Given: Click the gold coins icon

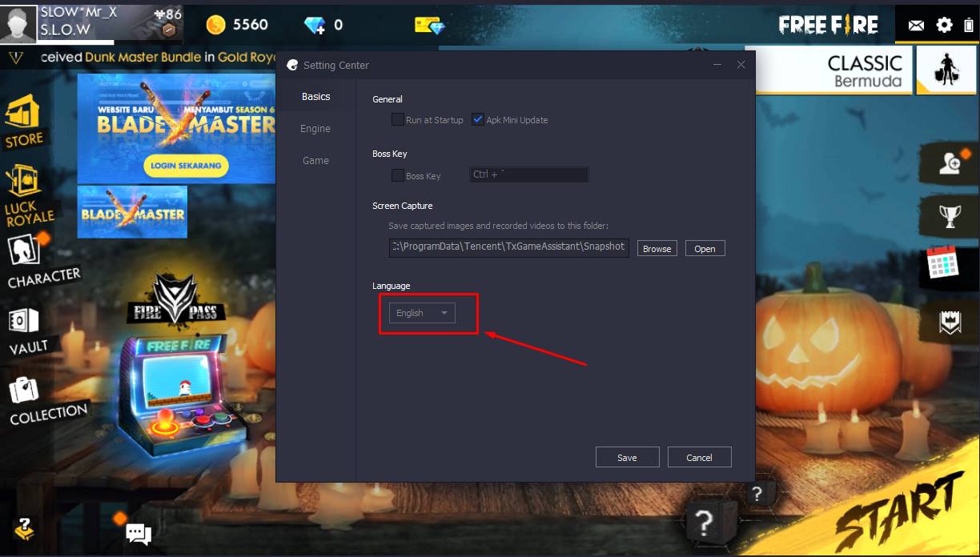Looking at the screenshot, I should (215, 25).
